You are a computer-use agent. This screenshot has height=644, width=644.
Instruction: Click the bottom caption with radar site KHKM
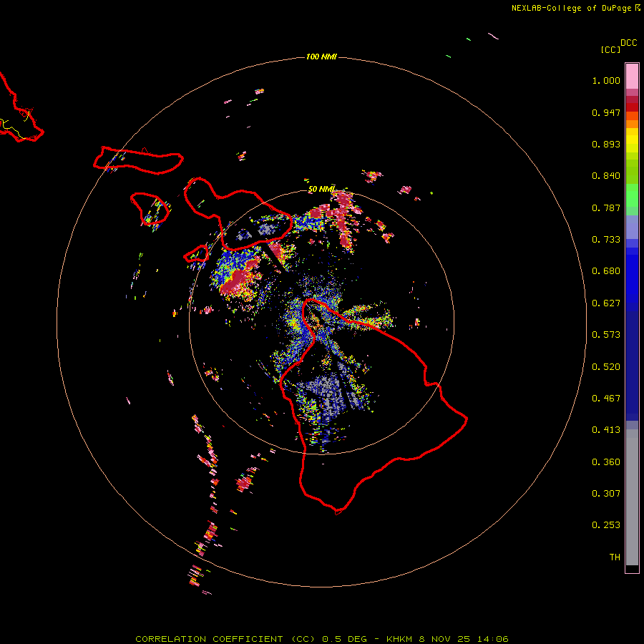coord(322,639)
